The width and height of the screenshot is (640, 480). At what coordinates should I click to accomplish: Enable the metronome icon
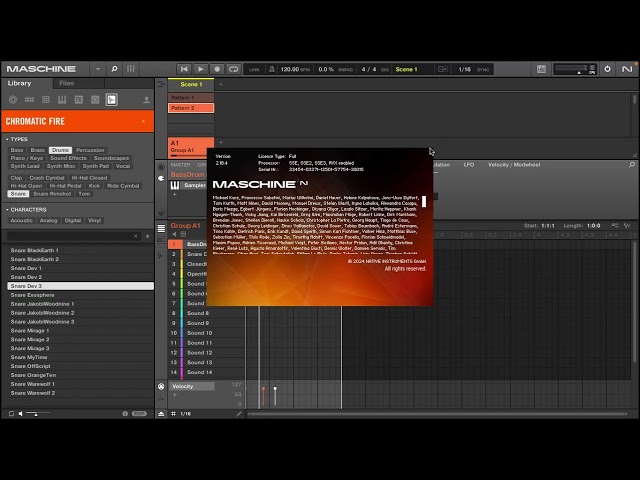click(271, 69)
